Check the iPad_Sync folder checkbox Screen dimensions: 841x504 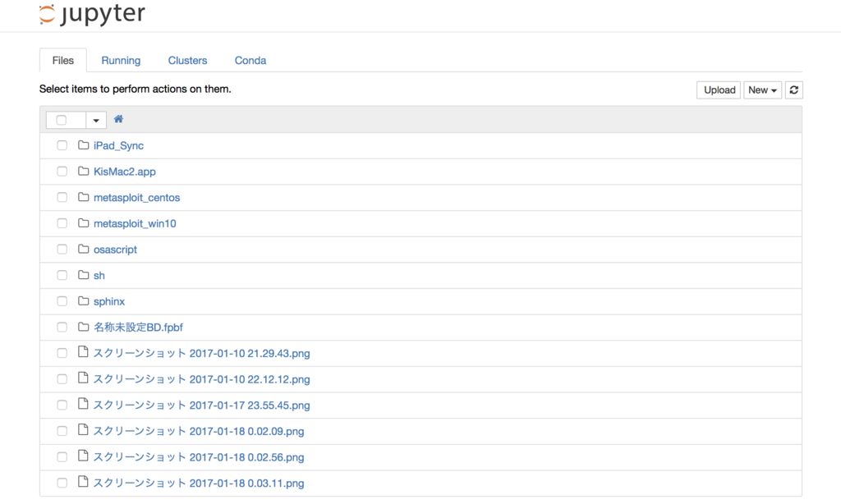click(x=62, y=145)
